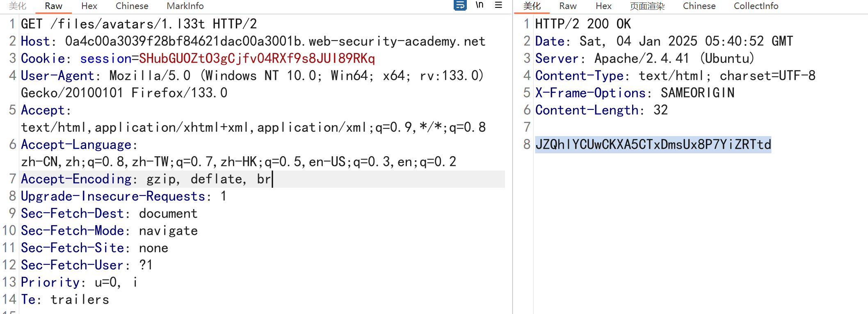Toggle the \n non-printable characters button

[x=480, y=5]
